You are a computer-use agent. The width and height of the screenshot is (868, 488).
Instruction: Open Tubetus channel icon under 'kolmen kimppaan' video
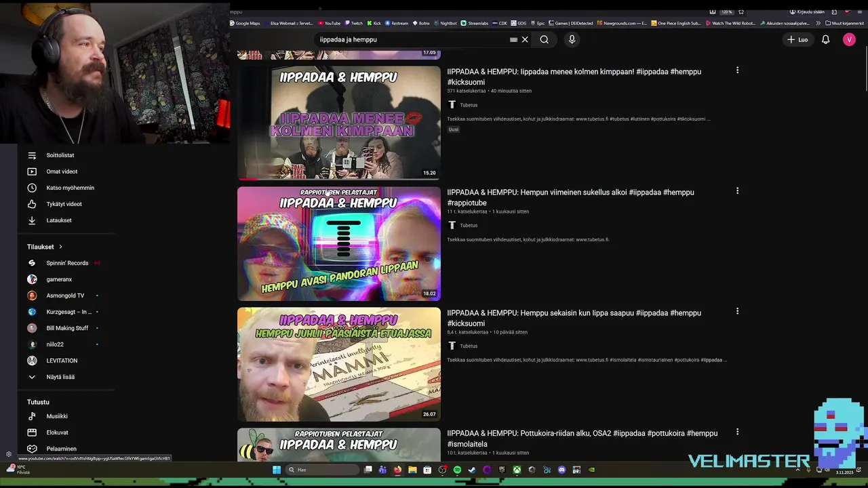pyautogui.click(x=452, y=104)
